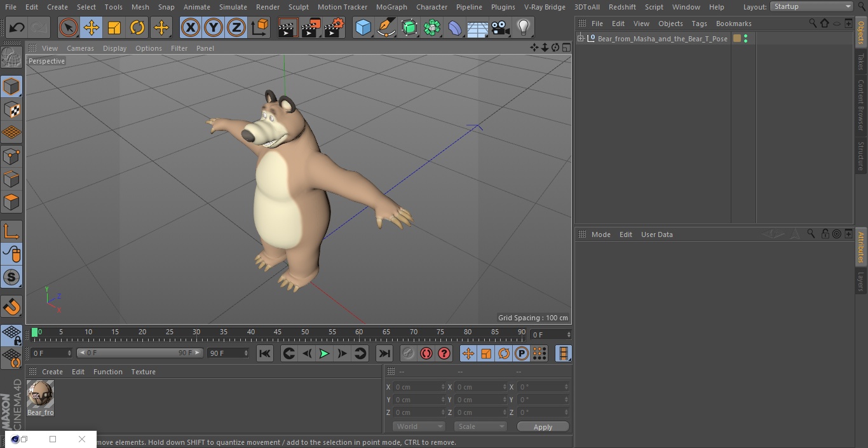
Task: Add a Subdivision Surface generator
Action: click(x=409, y=27)
